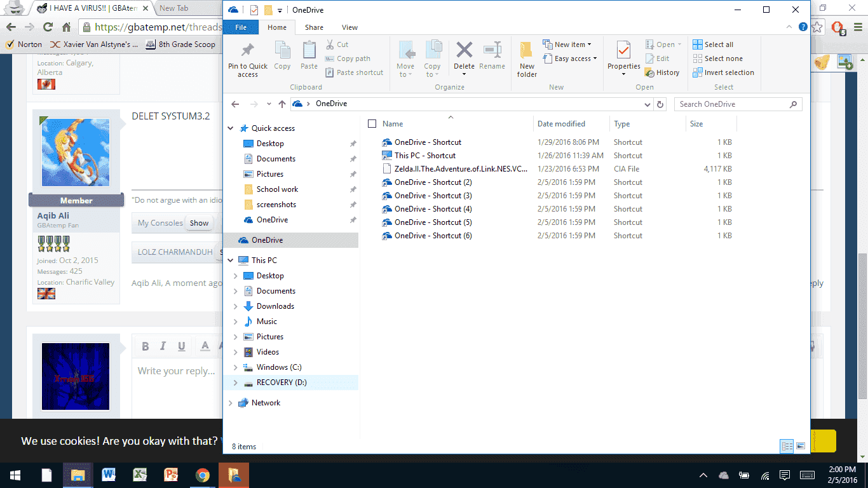Click the Search OneDrive box
The height and width of the screenshot is (488, 868).
pyautogui.click(x=738, y=104)
